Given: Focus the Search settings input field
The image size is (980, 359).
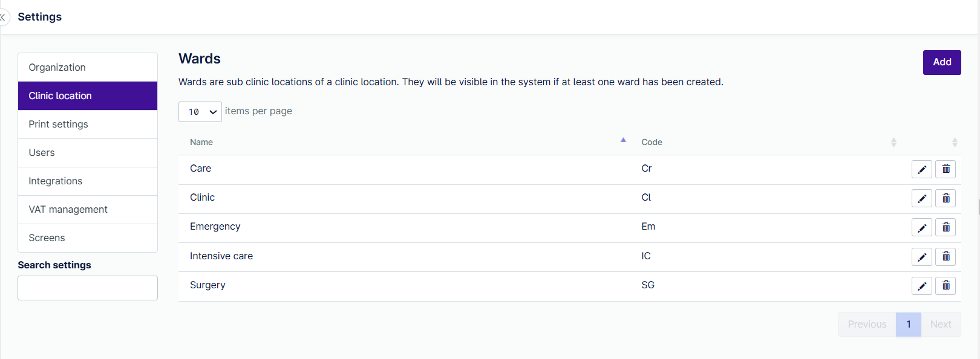Looking at the screenshot, I should click(88, 288).
